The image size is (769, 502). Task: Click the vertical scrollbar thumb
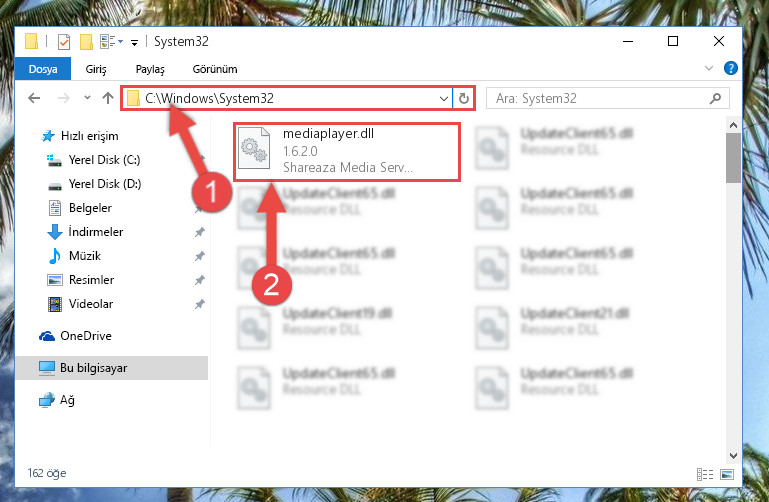[x=733, y=158]
